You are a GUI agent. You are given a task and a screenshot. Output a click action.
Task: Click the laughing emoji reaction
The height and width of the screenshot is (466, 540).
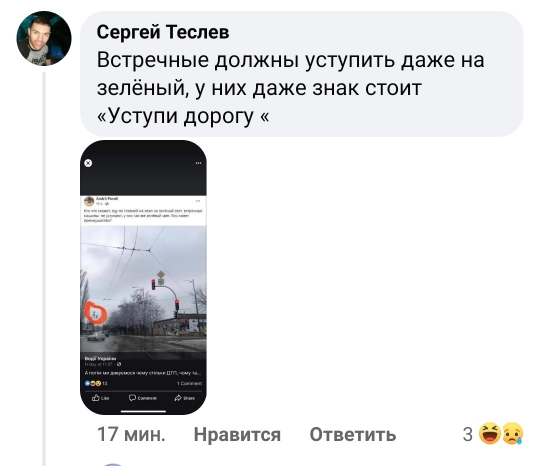coord(490,434)
